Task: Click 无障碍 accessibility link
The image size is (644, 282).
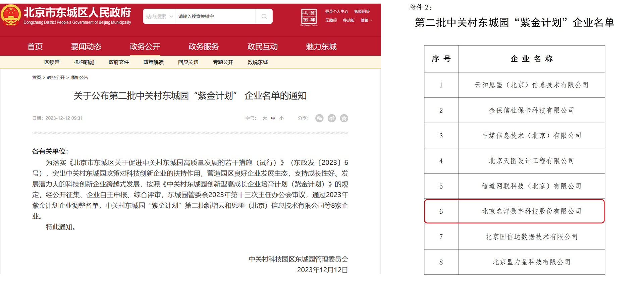Action: [x=331, y=20]
